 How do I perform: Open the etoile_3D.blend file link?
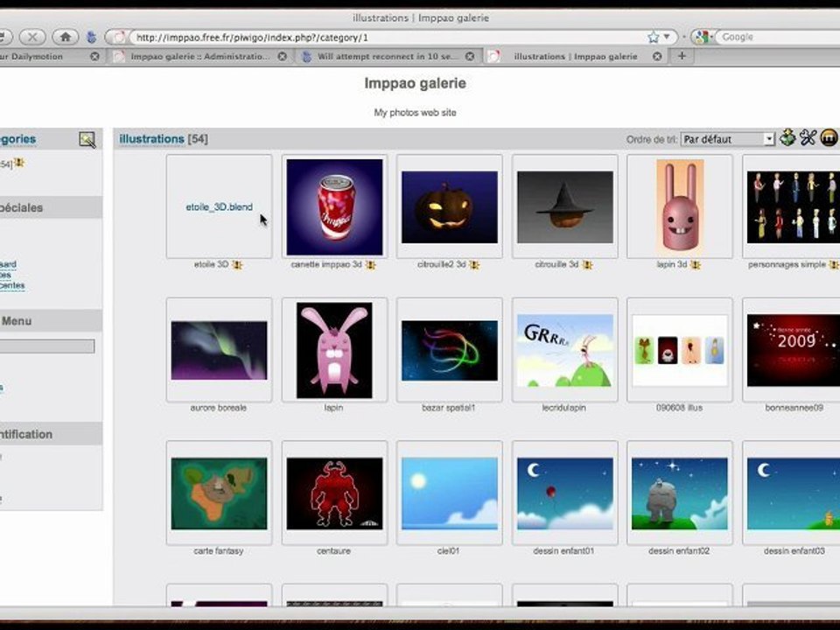pos(219,206)
